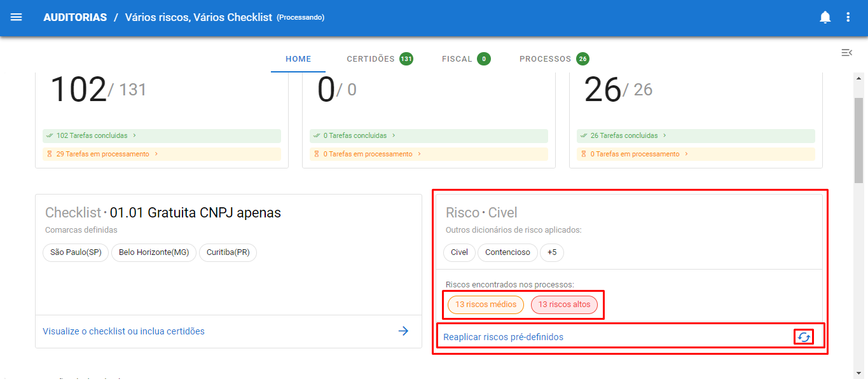Click the green Certidões 131 badge
The height and width of the screenshot is (391, 868).
(406, 59)
